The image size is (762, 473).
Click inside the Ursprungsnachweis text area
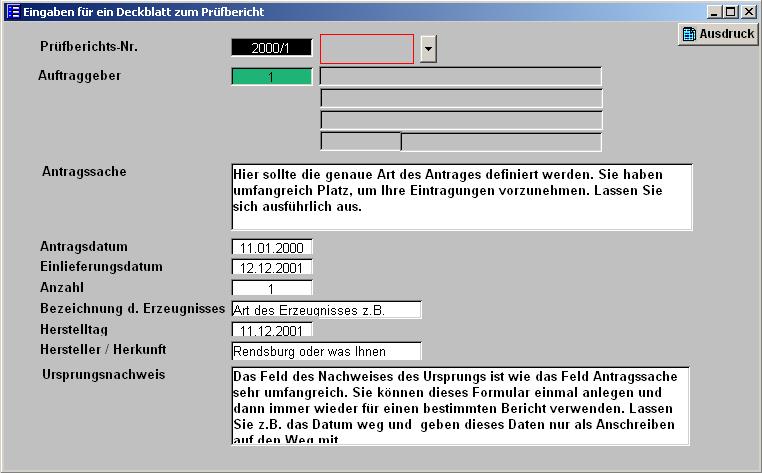coord(460,405)
